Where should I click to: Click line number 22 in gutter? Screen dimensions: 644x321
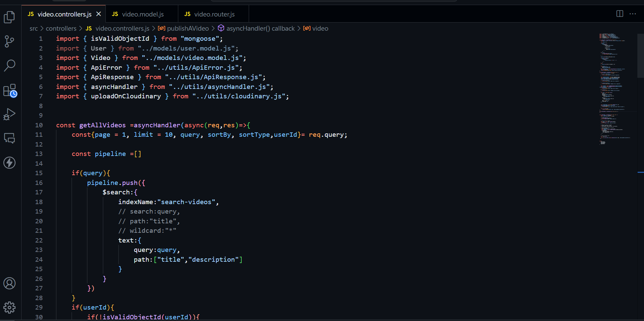[x=39, y=240]
